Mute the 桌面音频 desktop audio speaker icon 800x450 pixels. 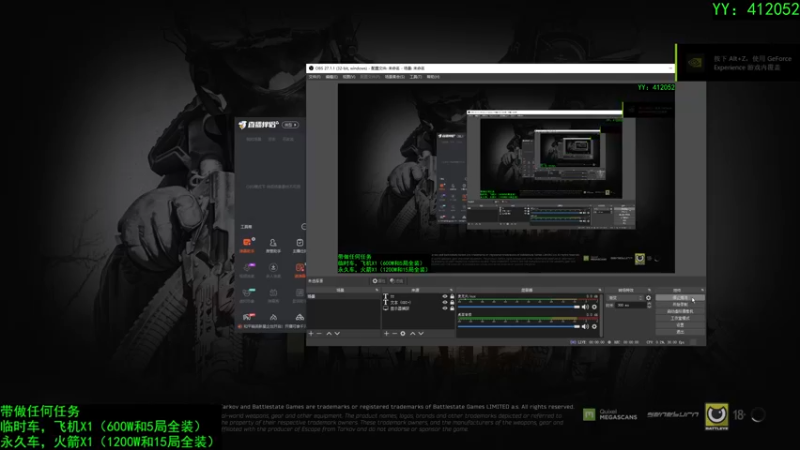point(585,327)
